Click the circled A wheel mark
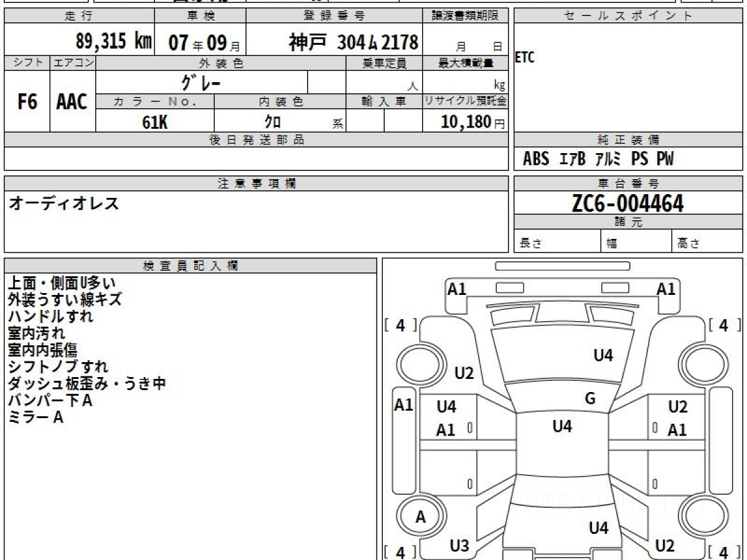The image size is (747, 560). 421,517
